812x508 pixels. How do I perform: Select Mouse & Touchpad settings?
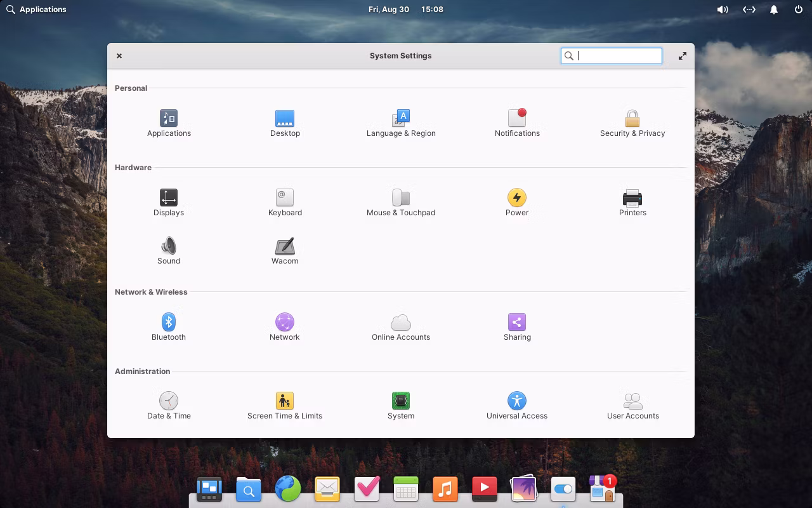pos(401,203)
